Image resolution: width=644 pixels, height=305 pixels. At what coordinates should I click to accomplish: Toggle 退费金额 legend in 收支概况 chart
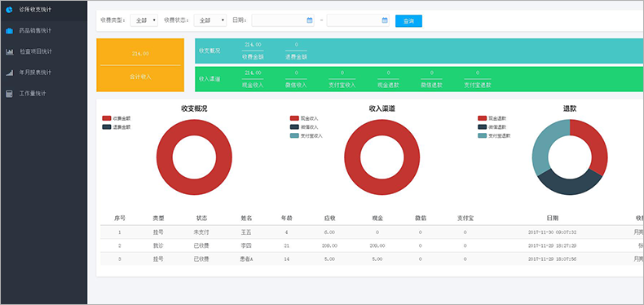click(117, 127)
